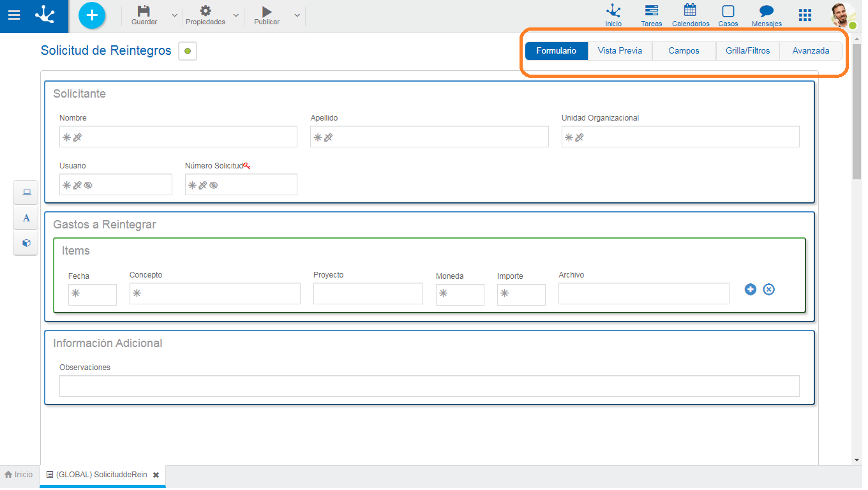Click the Apellido input field
Screen dimensions: 868x490
point(430,137)
